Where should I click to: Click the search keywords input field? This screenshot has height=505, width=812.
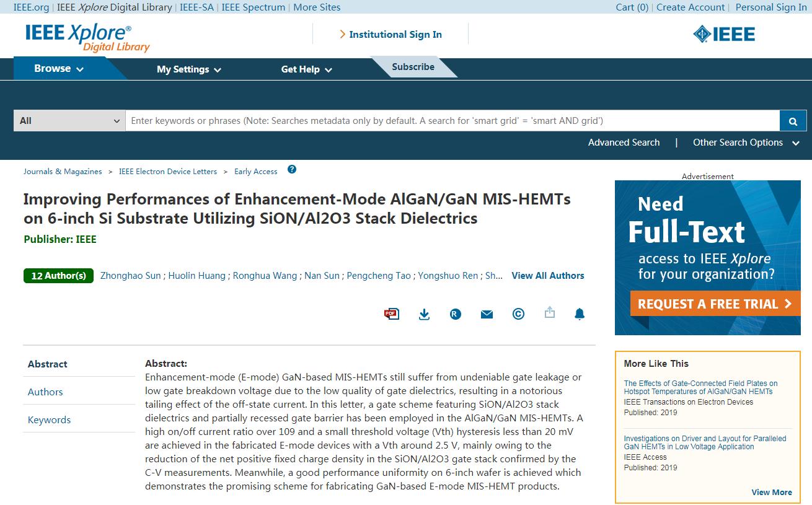(x=452, y=121)
